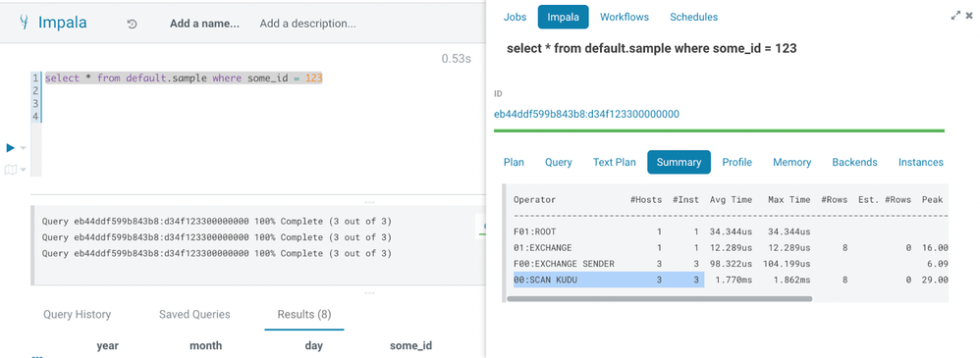Open the Text Plan tab
This screenshot has height=358, width=980.
615,162
